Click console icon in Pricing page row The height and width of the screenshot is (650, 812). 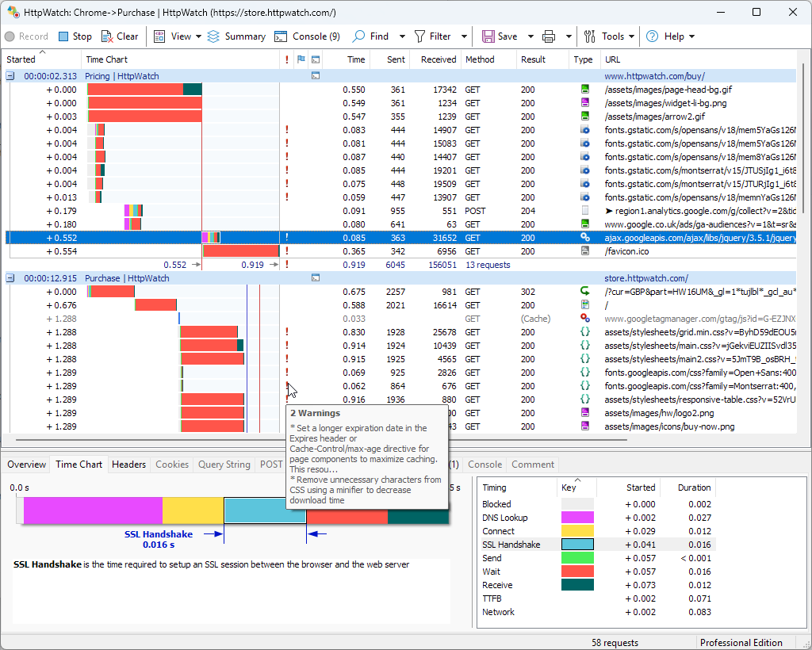point(316,76)
